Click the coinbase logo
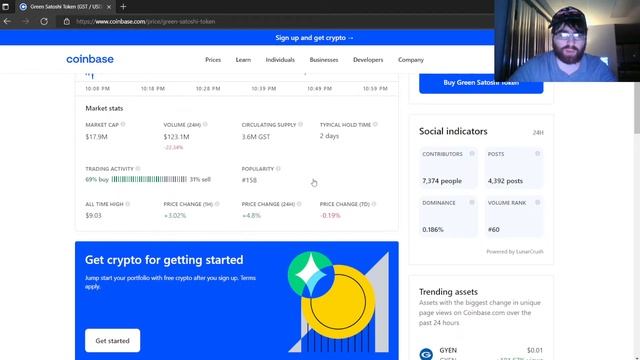The width and height of the screenshot is (640, 360). (90, 59)
